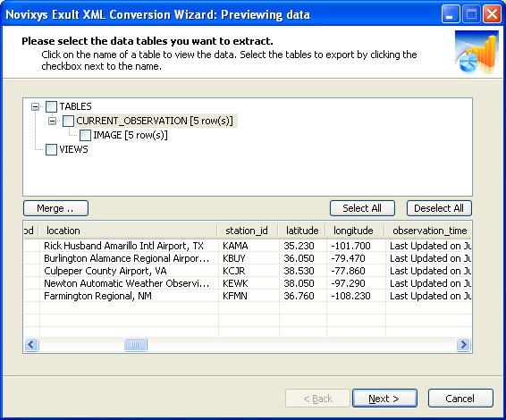Click the Select All button

(362, 208)
